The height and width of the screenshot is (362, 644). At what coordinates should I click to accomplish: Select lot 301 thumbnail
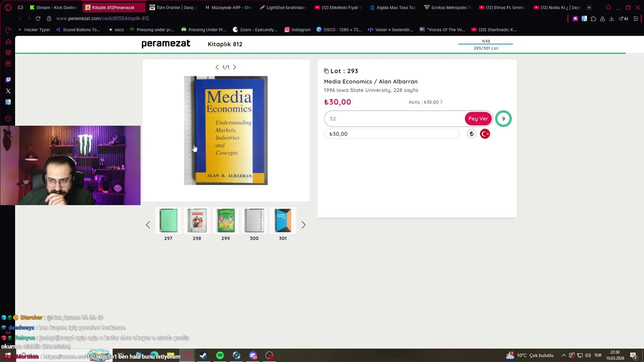283,221
